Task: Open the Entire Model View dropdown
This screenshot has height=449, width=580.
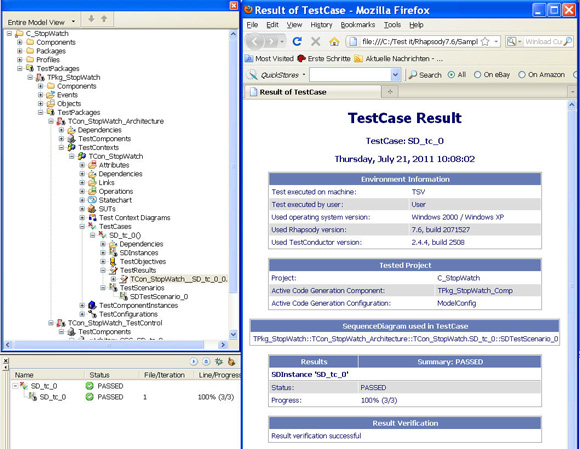Action: point(41,22)
